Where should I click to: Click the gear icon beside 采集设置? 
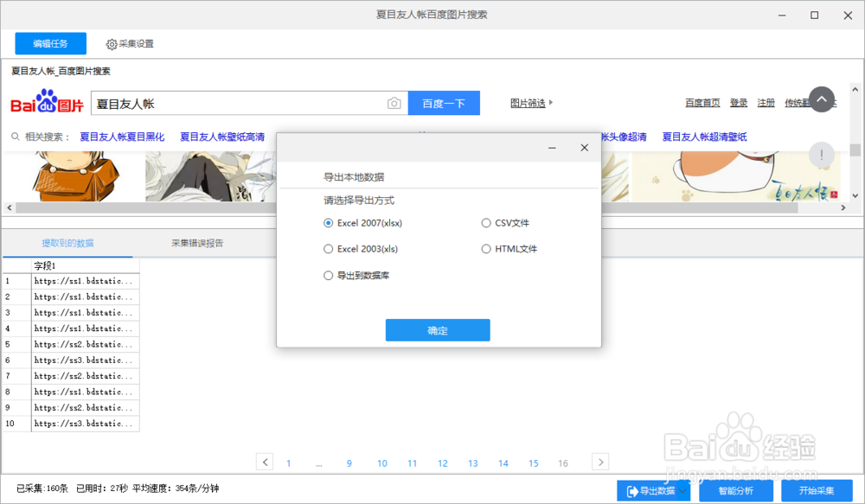tap(112, 44)
